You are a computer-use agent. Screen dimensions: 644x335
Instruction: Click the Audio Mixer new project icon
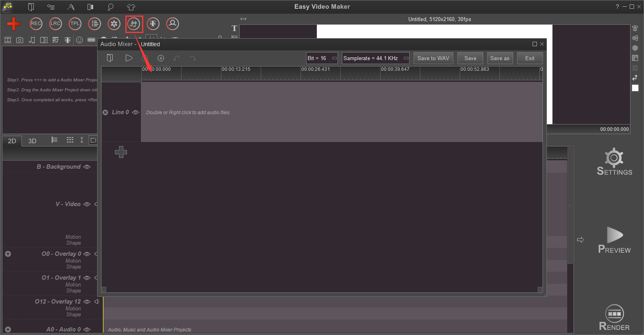click(x=110, y=58)
